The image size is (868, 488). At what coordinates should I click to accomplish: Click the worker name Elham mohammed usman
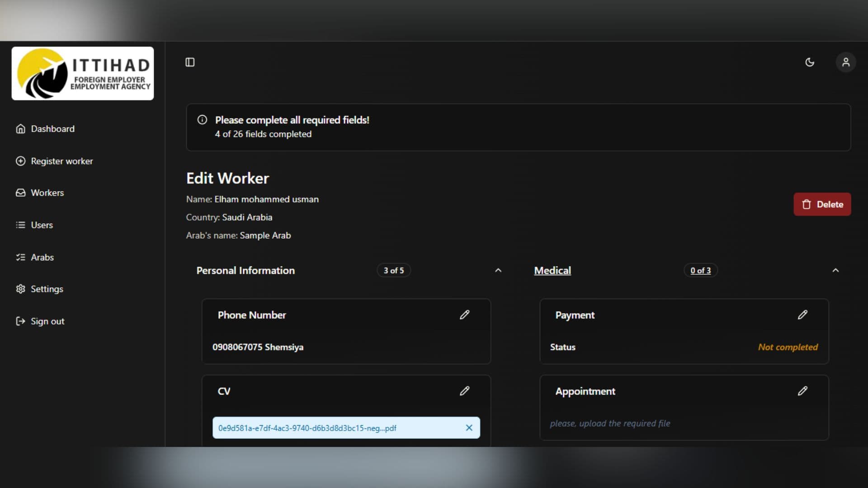click(x=266, y=199)
